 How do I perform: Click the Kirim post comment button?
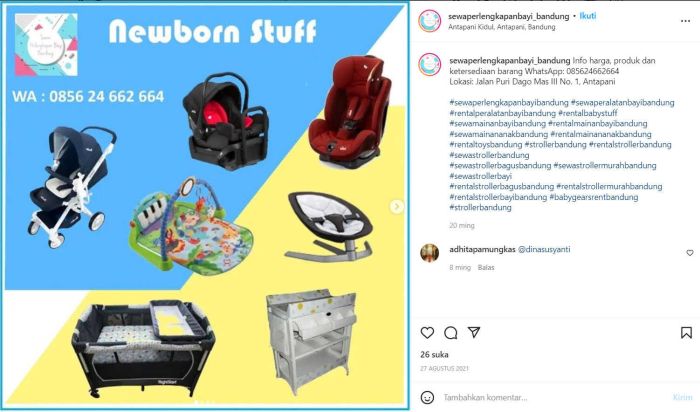tap(682, 397)
